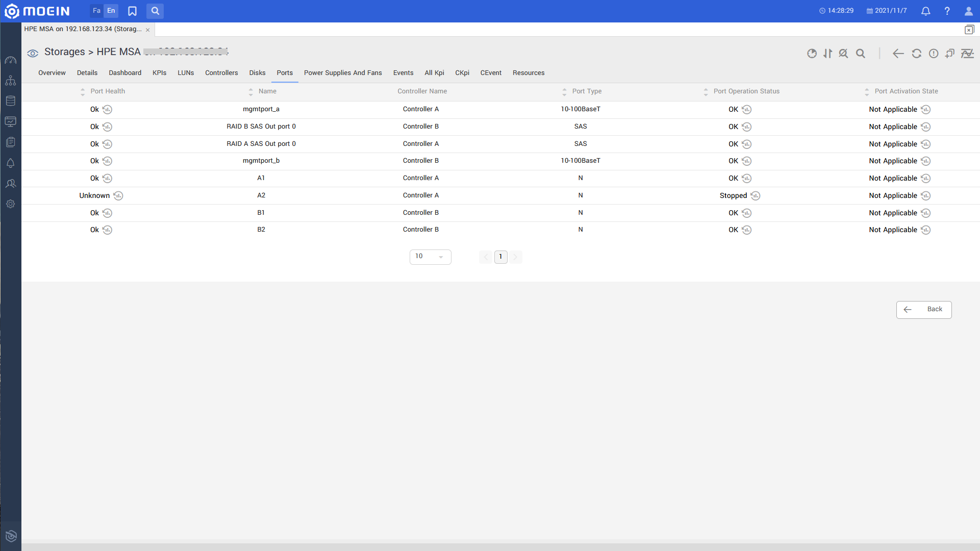Go to pagination page 1
Viewport: 980px width, 551px height.
pyautogui.click(x=500, y=257)
